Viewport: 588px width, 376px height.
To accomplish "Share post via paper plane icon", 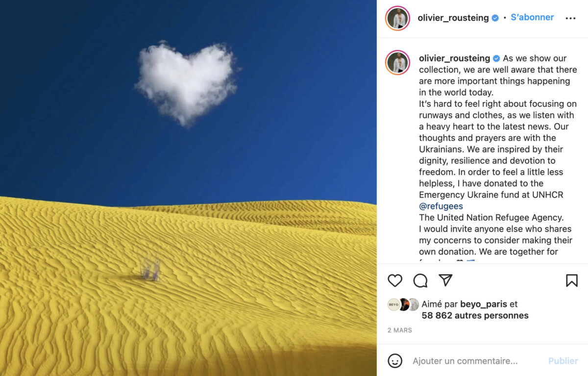I will click(445, 280).
